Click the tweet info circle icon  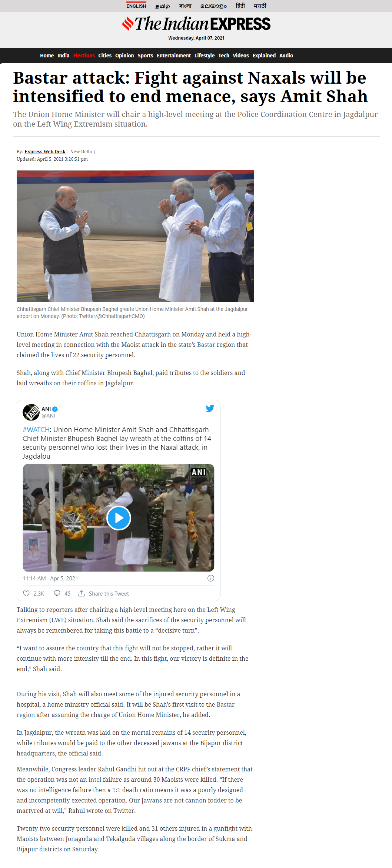pyautogui.click(x=211, y=578)
